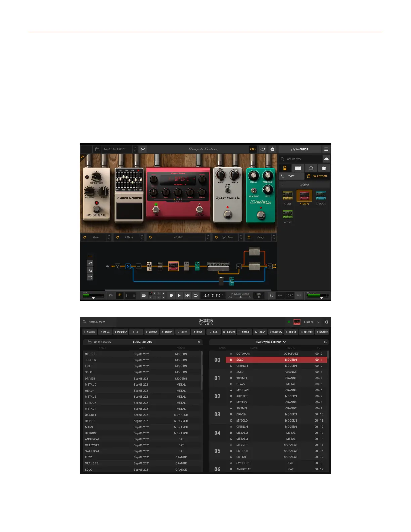Select the cabinet speaker gear category icon

311,168
